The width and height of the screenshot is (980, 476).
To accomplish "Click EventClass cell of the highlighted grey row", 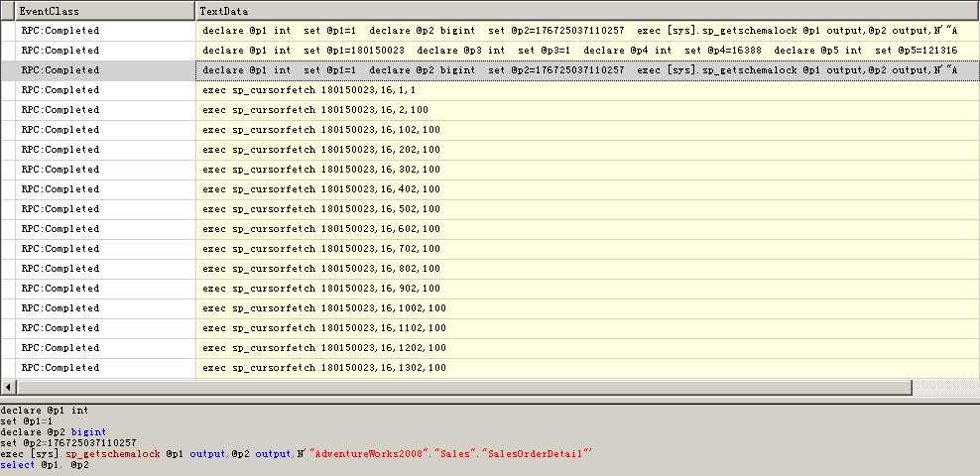I will [105, 70].
